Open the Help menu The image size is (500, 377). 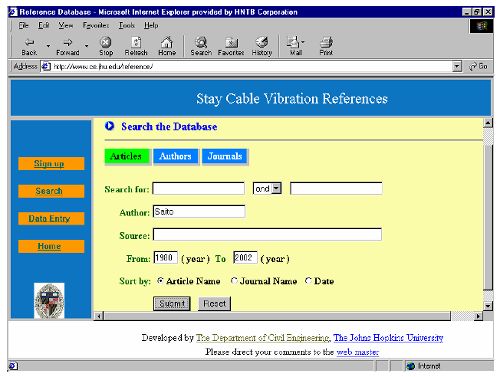[x=151, y=25]
